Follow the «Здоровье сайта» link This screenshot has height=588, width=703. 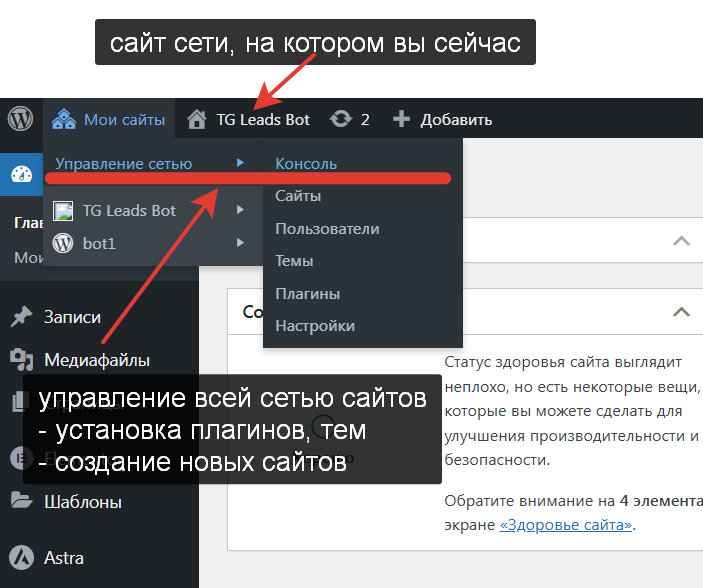(566, 525)
